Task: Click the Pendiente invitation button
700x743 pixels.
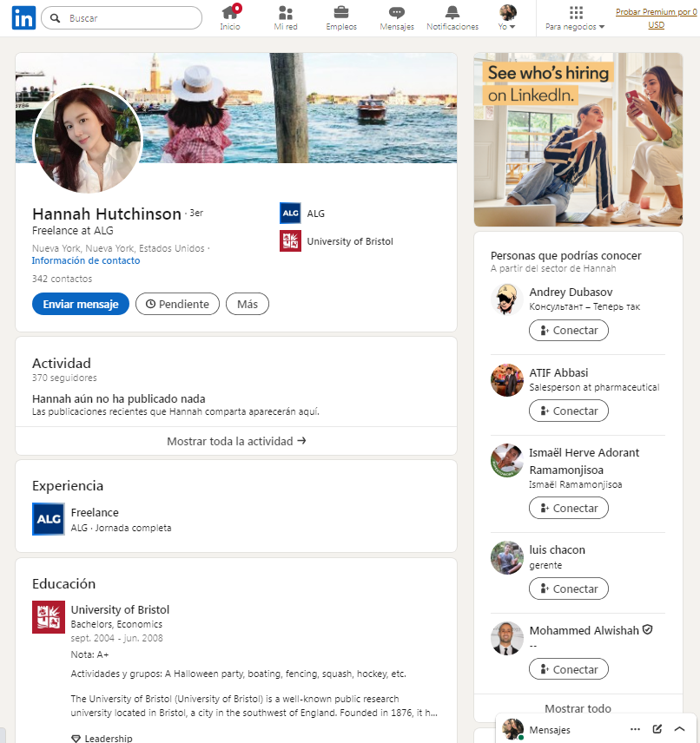Action: pyautogui.click(x=177, y=304)
